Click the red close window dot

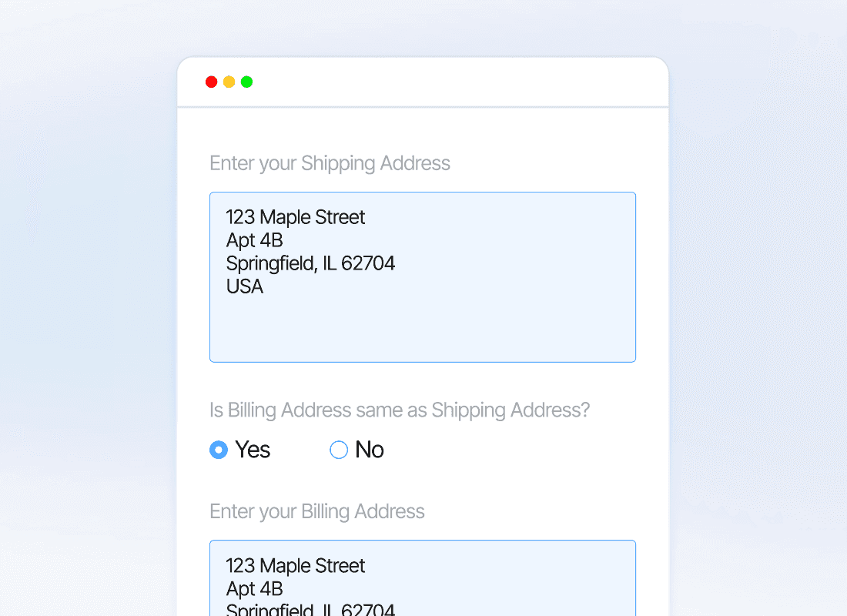(x=212, y=82)
